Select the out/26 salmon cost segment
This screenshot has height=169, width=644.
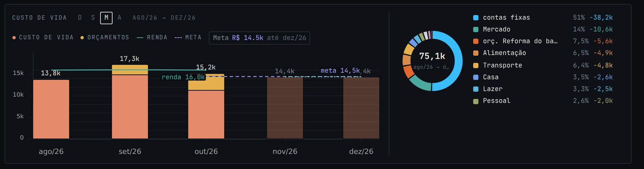click(x=206, y=115)
